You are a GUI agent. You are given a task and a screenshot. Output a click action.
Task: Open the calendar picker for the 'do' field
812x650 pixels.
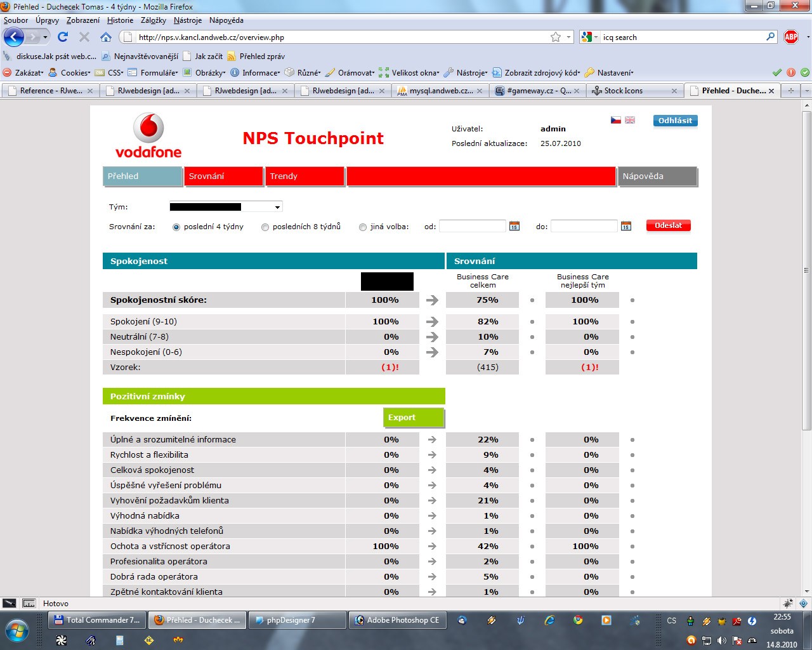626,226
